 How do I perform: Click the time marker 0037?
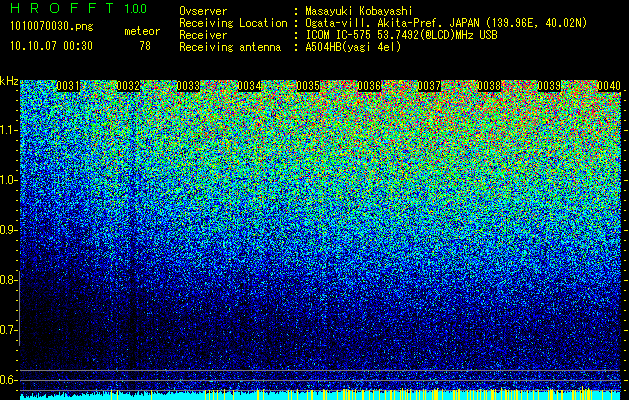coord(429,86)
